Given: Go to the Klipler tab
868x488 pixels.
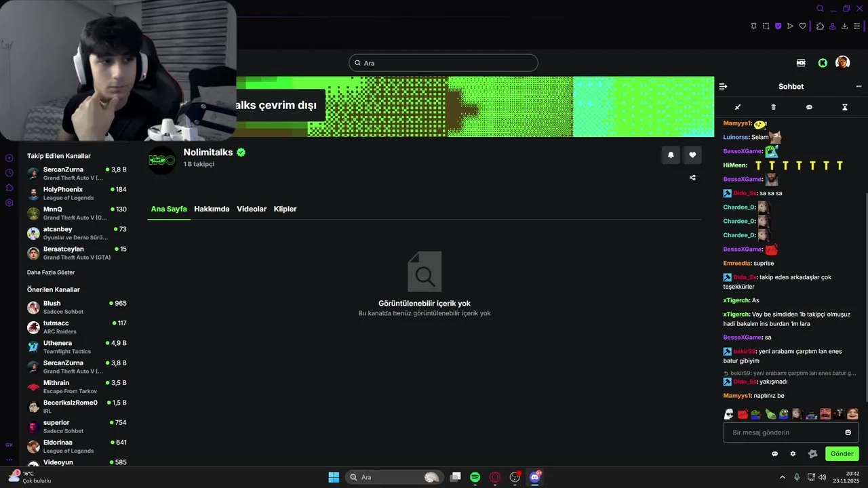Looking at the screenshot, I should (x=285, y=209).
